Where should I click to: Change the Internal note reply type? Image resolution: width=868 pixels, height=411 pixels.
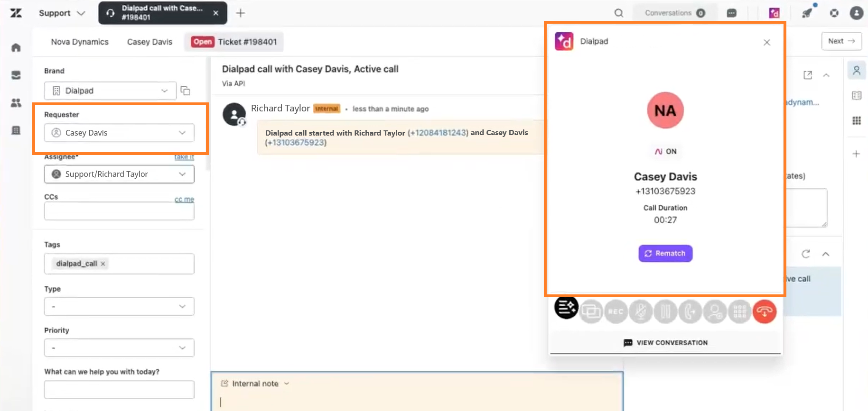pyautogui.click(x=255, y=384)
